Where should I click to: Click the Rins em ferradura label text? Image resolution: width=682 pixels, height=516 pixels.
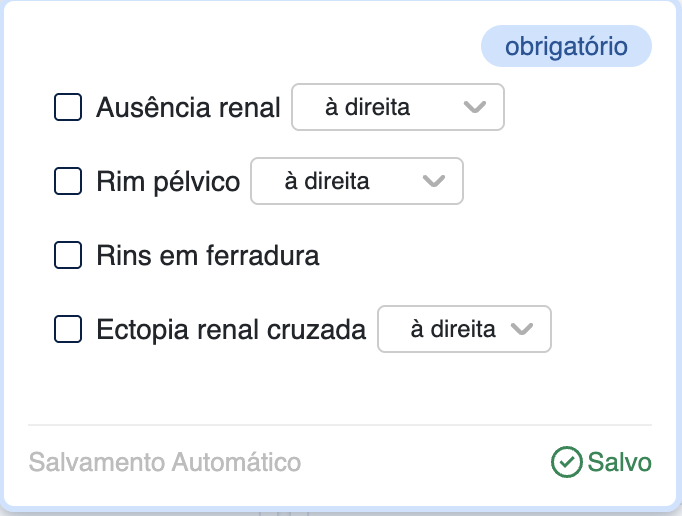(x=208, y=256)
